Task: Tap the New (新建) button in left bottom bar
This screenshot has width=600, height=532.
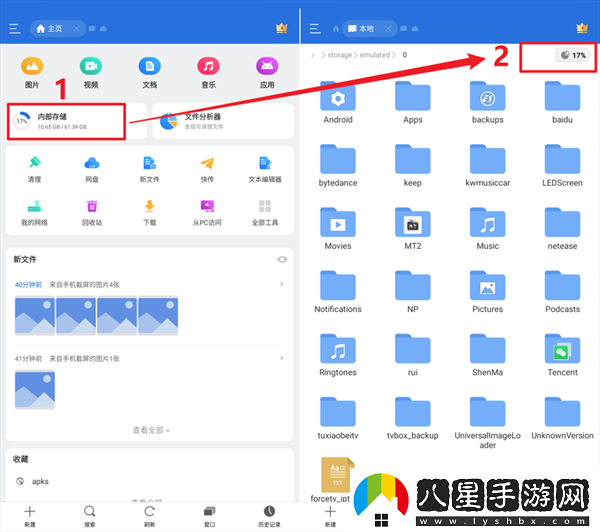Action: click(x=30, y=516)
